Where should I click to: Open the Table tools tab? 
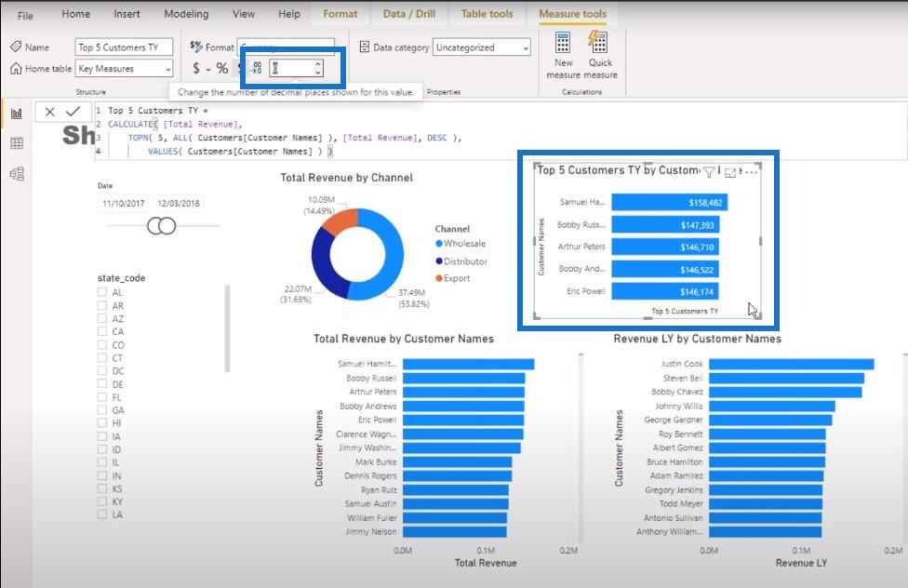pyautogui.click(x=487, y=14)
